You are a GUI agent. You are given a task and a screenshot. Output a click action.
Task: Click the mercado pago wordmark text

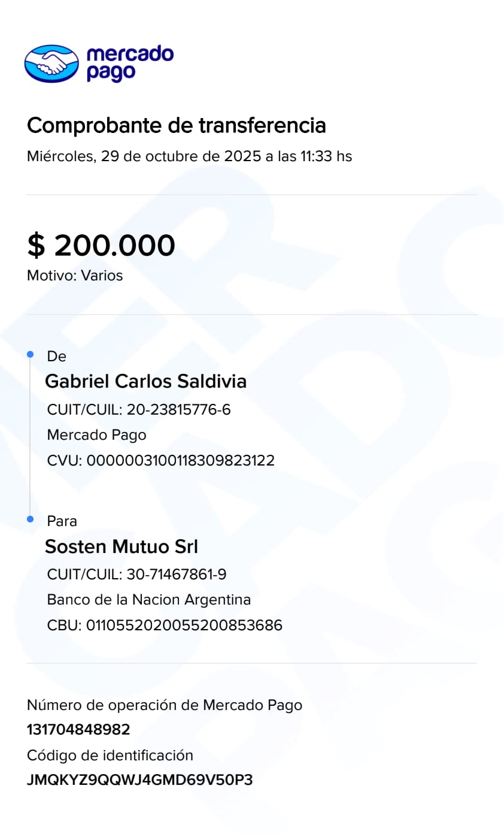coord(130,64)
